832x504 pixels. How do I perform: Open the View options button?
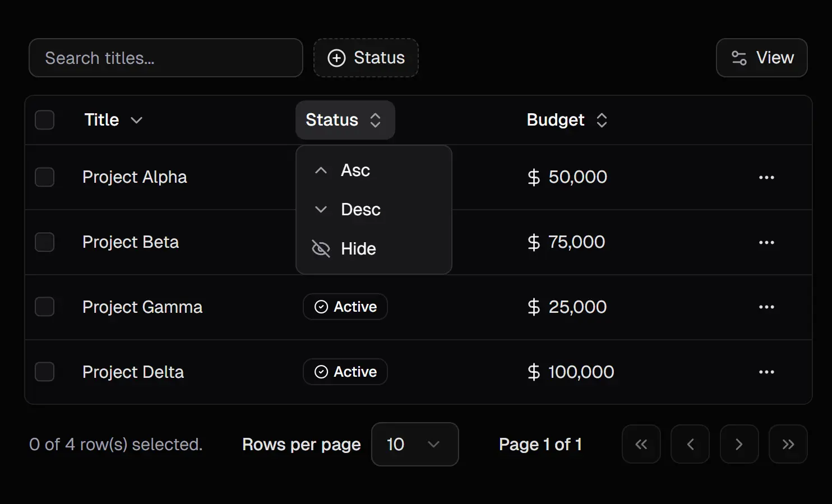pos(761,58)
